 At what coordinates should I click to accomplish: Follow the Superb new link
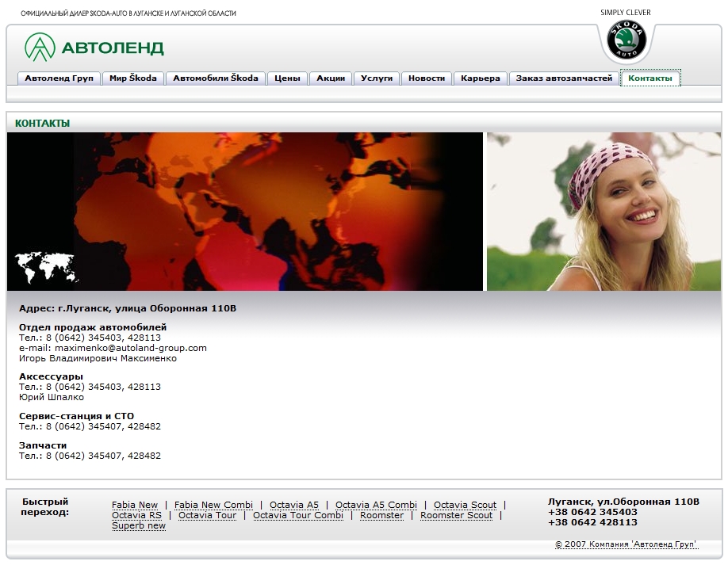(x=139, y=525)
